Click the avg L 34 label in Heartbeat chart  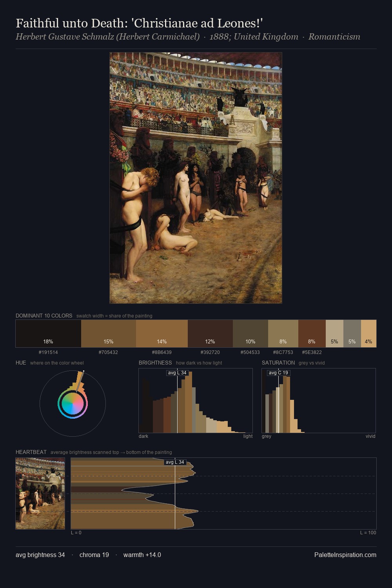coord(175,462)
